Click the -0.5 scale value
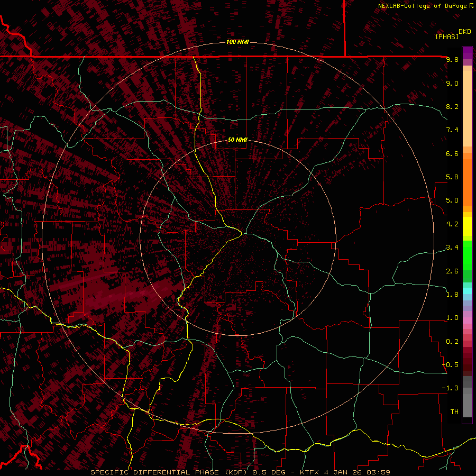This screenshot has width=476, height=476. pyautogui.click(x=450, y=365)
